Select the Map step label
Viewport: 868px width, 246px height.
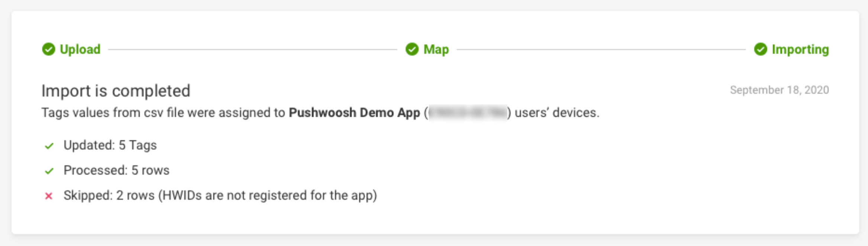436,49
